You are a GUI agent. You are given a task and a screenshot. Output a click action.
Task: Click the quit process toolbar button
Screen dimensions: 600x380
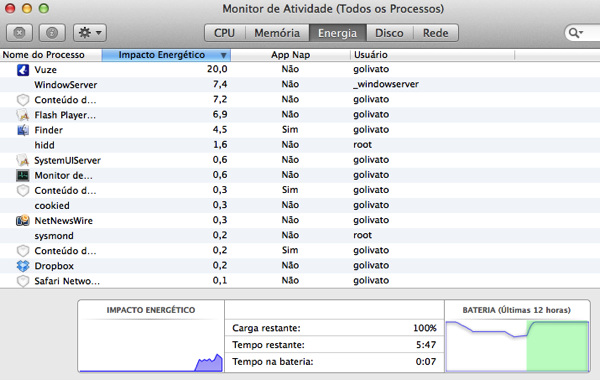click(20, 33)
